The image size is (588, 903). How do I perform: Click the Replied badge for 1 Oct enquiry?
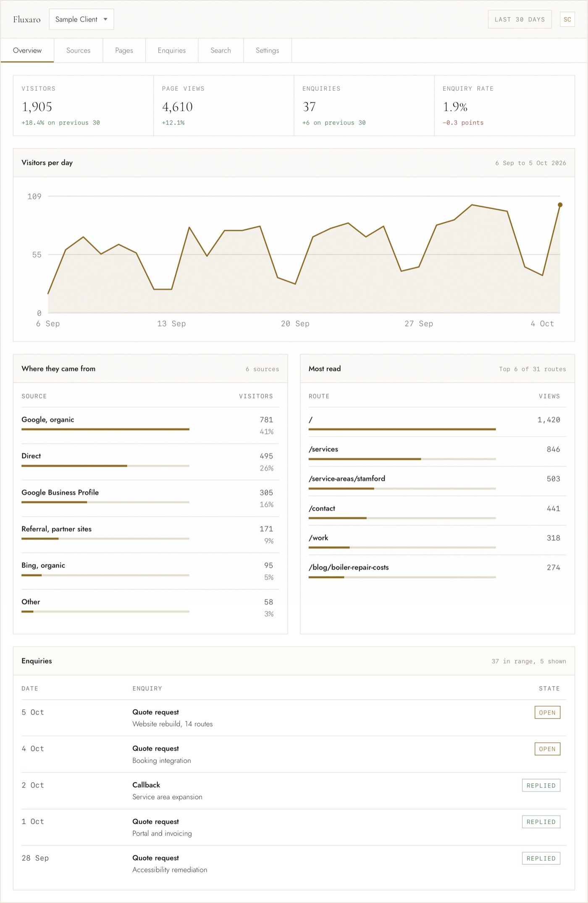541,822
